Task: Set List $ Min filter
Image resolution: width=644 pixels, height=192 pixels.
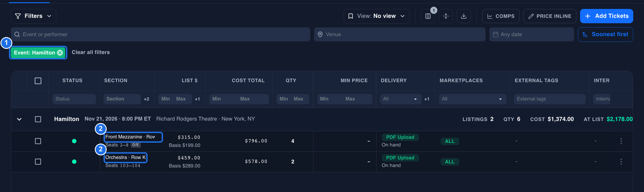Action: point(166,99)
